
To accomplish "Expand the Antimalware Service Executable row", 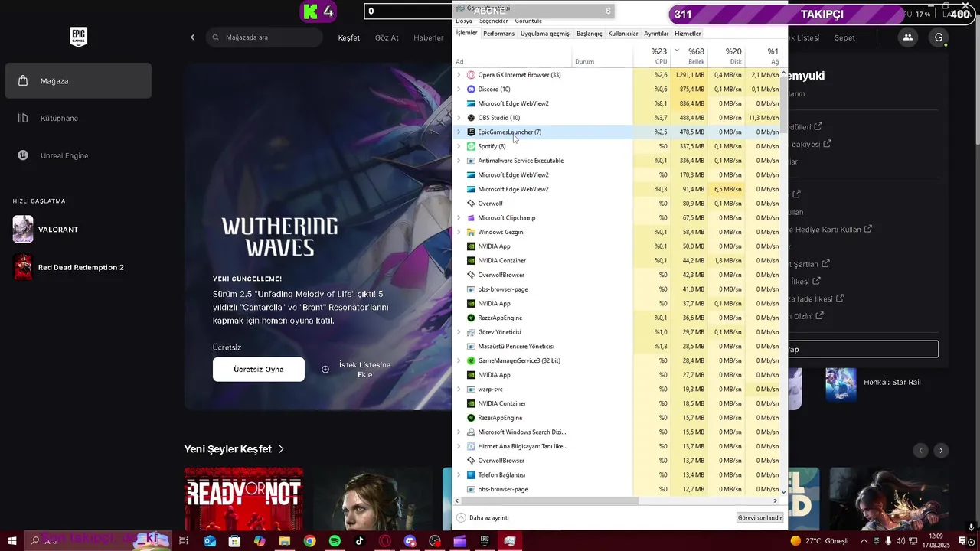I will point(459,161).
